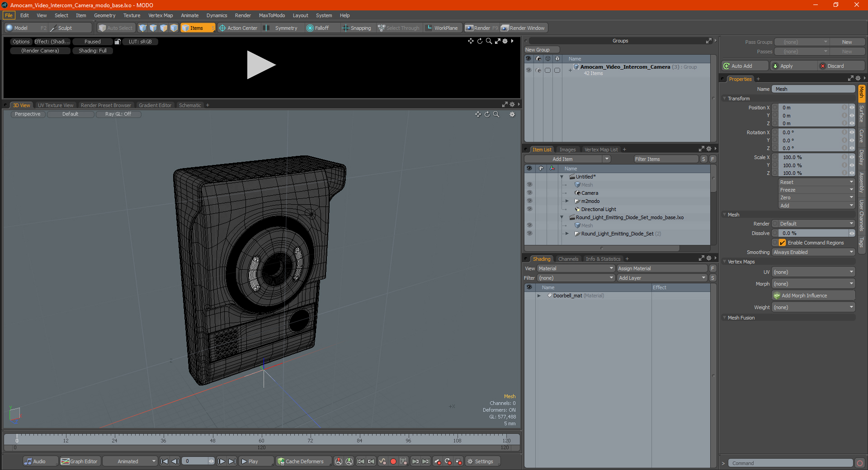
Task: Adjust Dissolve 0.0 % slider
Action: [x=813, y=233]
